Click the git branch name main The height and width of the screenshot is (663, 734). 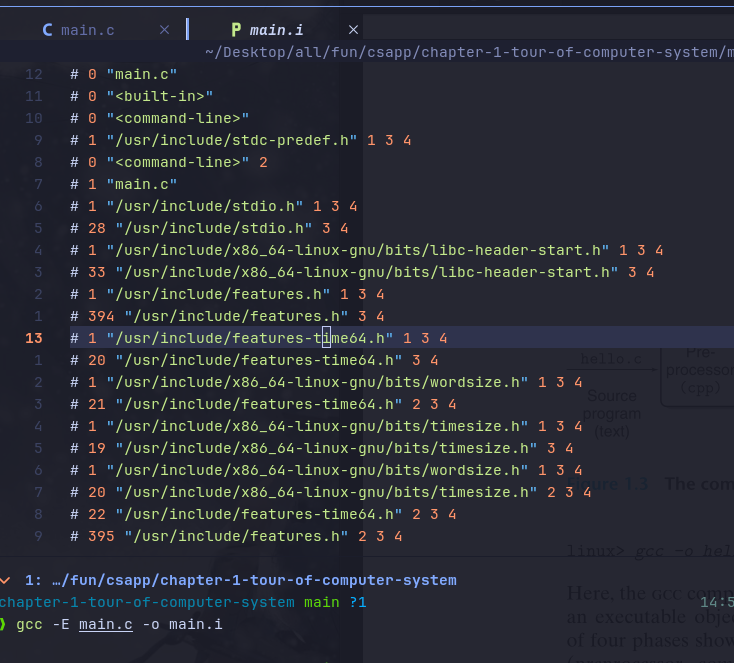coord(322,602)
